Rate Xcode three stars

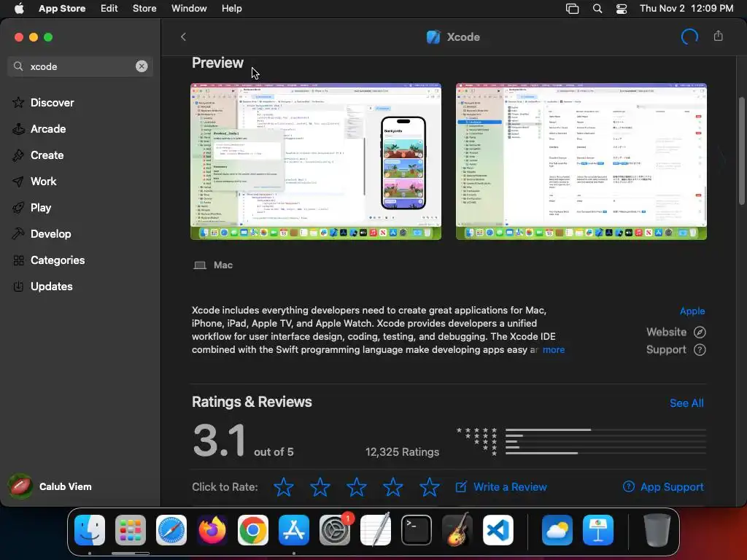tap(356, 486)
